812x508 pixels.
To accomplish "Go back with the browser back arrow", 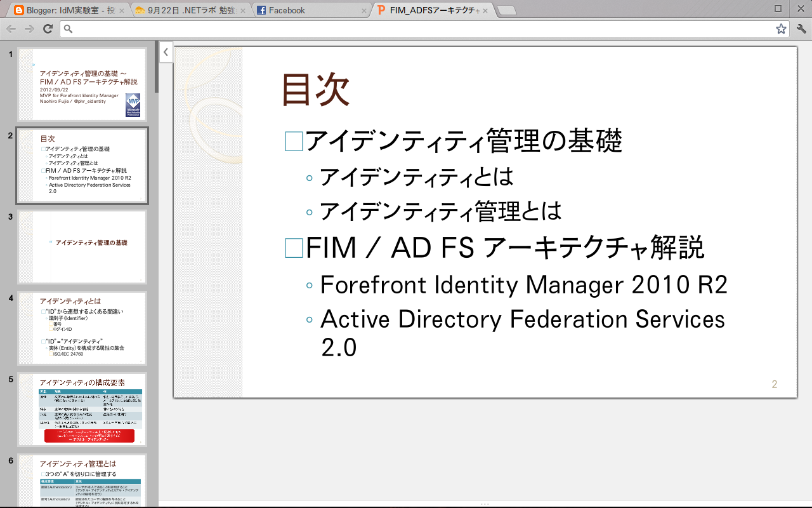I will (11, 29).
